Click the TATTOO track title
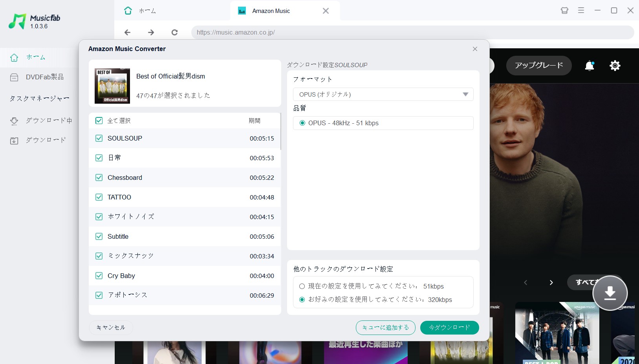Viewport: 639px width, 364px height. click(x=119, y=197)
